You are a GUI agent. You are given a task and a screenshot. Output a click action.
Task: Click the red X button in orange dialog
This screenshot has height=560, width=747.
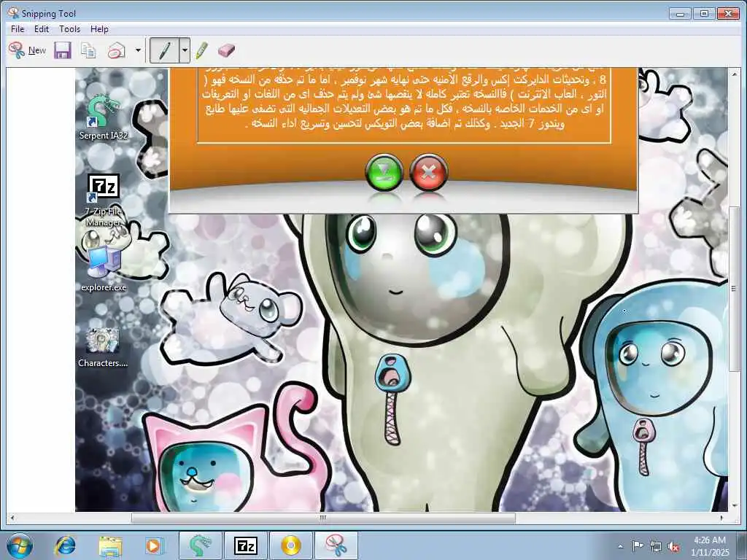pyautogui.click(x=429, y=172)
